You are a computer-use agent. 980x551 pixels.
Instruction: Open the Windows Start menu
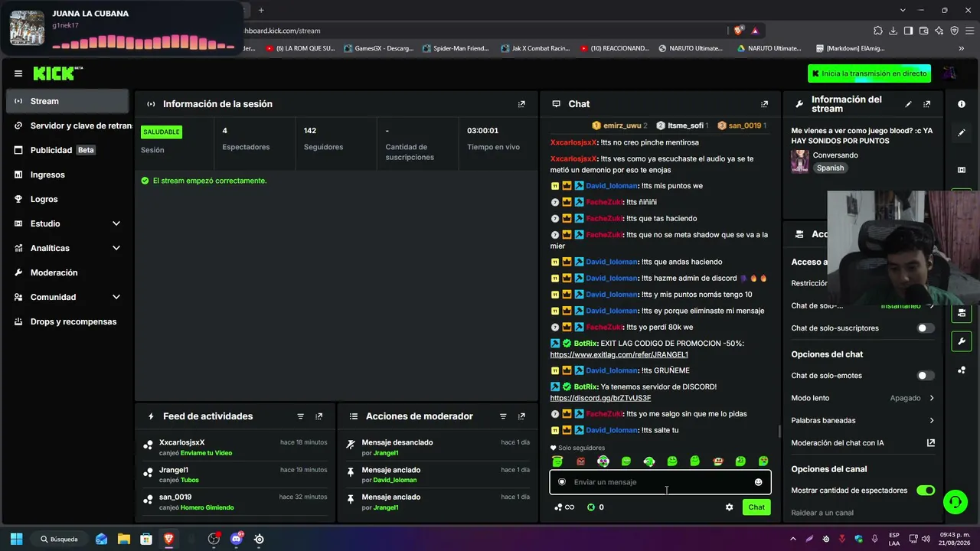point(16,539)
